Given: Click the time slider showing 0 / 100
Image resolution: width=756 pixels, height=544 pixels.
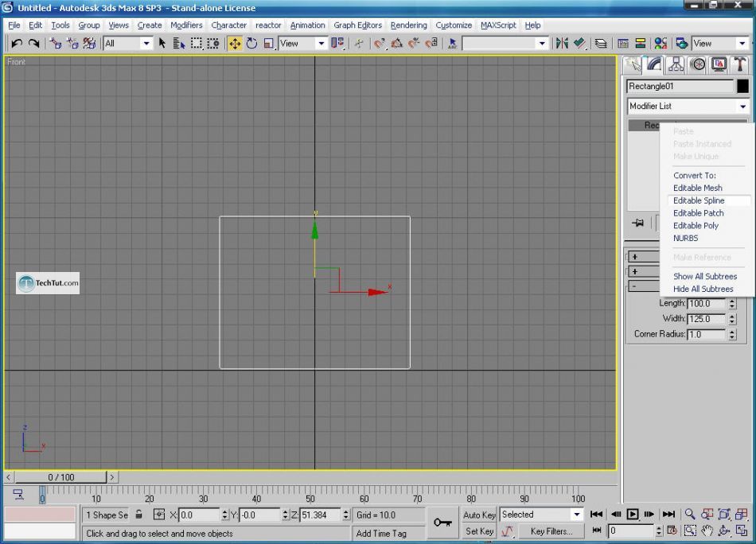Looking at the screenshot, I should tap(60, 477).
